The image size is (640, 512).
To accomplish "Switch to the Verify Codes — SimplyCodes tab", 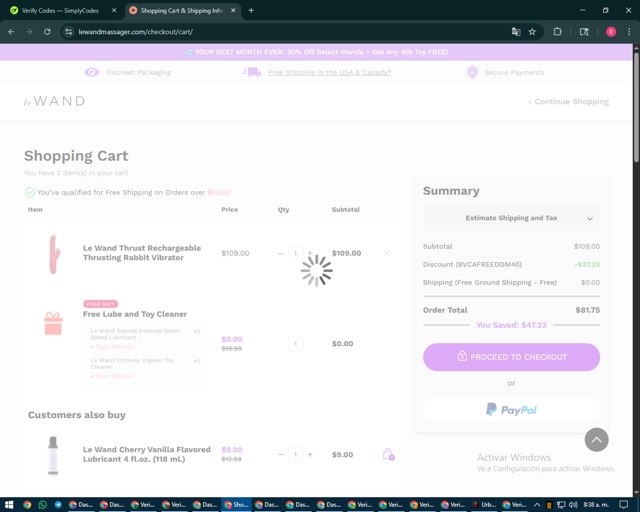I will coord(60,11).
